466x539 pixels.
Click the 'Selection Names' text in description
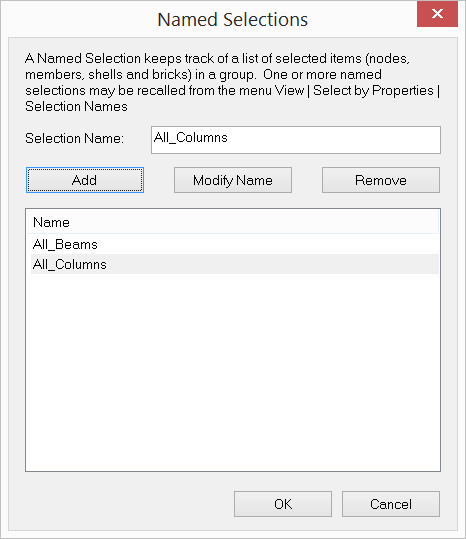pos(76,107)
